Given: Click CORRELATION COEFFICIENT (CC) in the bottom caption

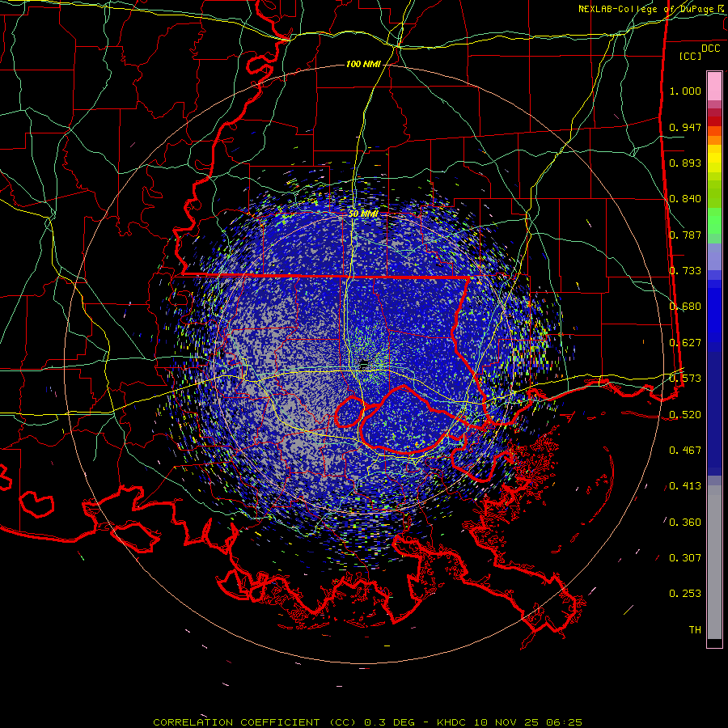Looking at the screenshot, I should coord(255,722).
